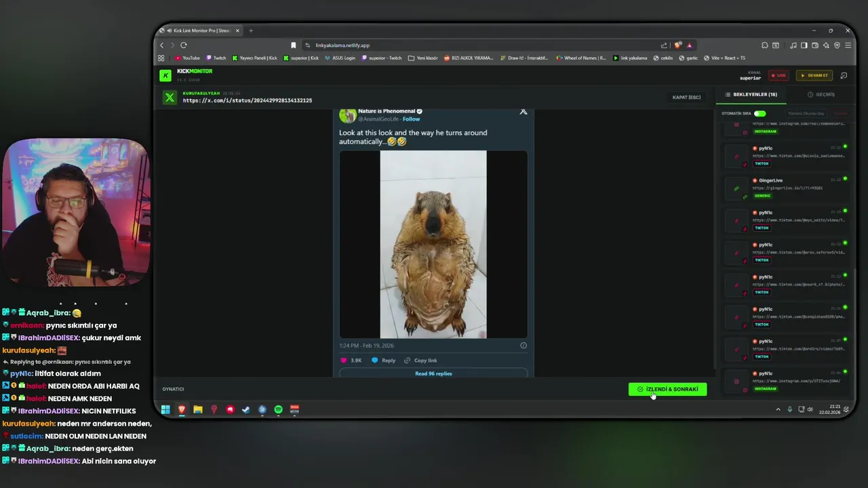The width and height of the screenshot is (868, 488).
Task: Open the Draw It bookmark
Action: (524, 58)
